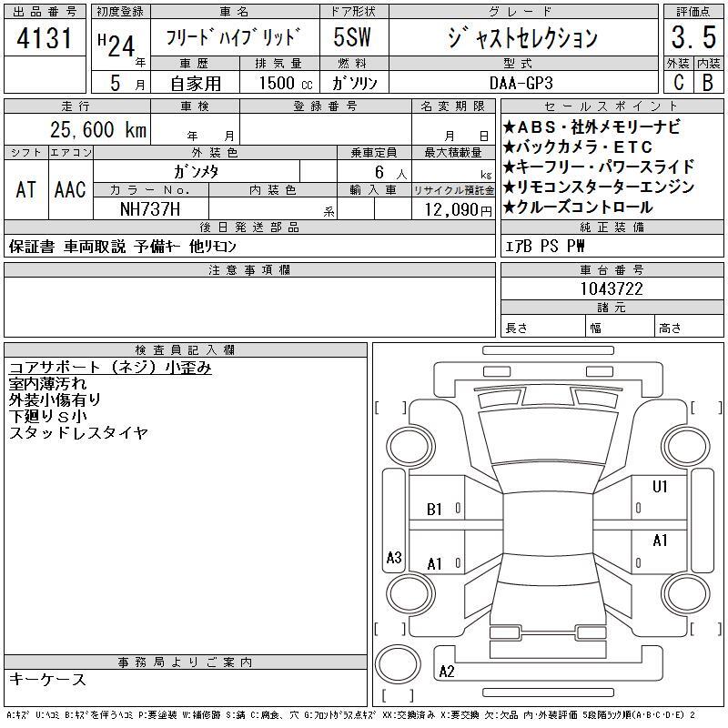This screenshot has width=728, height=728.
Task: Select the overall score 3.5
Action: [x=693, y=37]
